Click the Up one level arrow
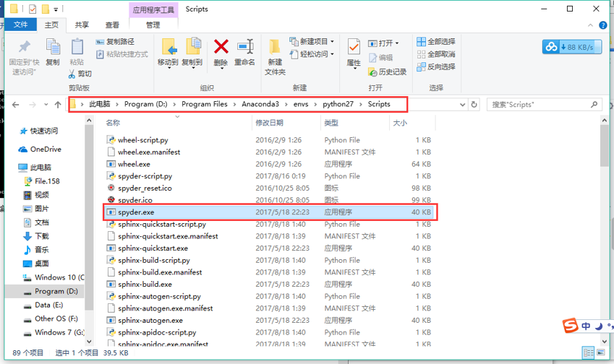Screen dimensions: 614x364 click(58, 105)
